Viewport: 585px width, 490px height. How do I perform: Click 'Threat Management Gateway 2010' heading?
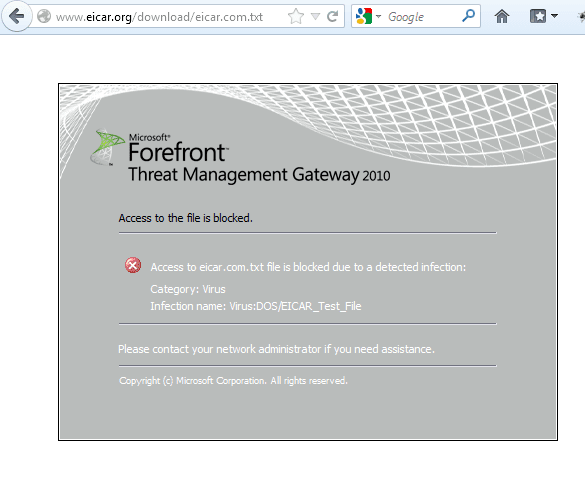pos(259,175)
